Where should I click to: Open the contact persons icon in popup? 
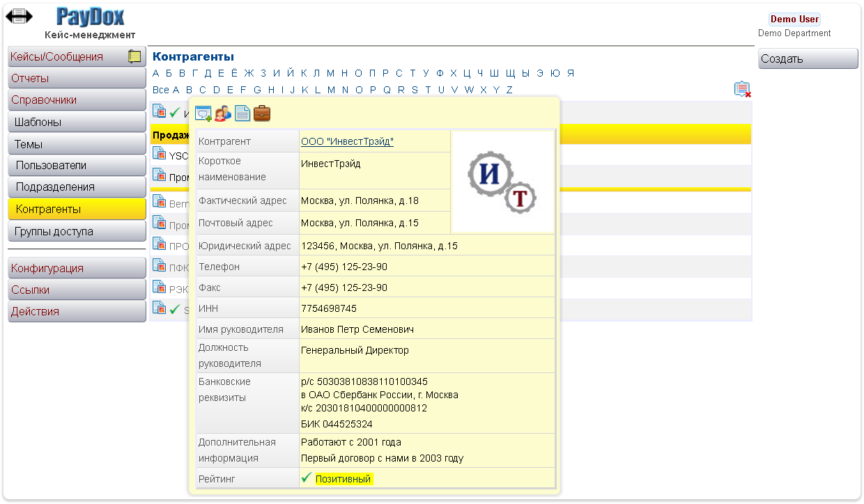[223, 113]
